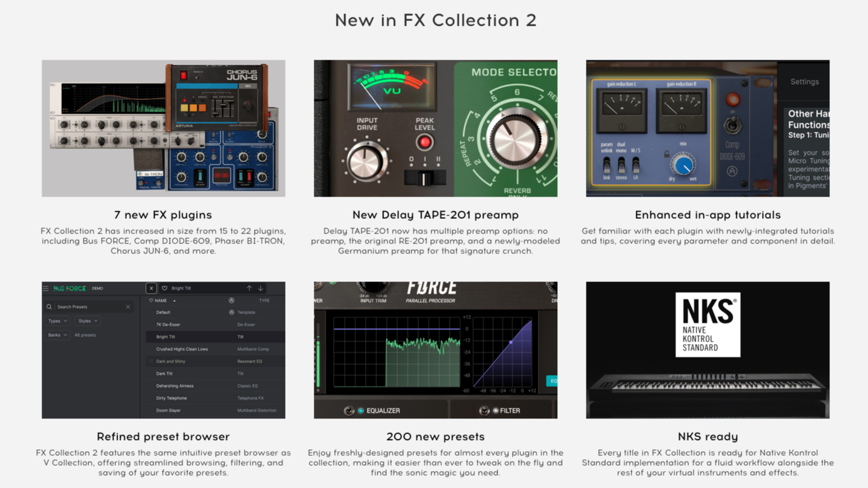Image resolution: width=868 pixels, height=488 pixels.
Task: Flip the dual mono/stereo switch
Action: click(621, 165)
